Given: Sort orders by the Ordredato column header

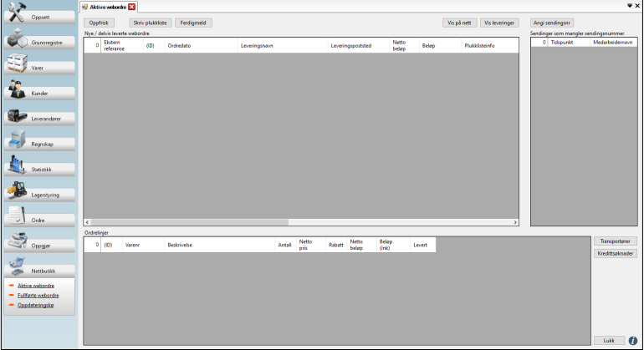Looking at the screenshot, I should click(179, 45).
